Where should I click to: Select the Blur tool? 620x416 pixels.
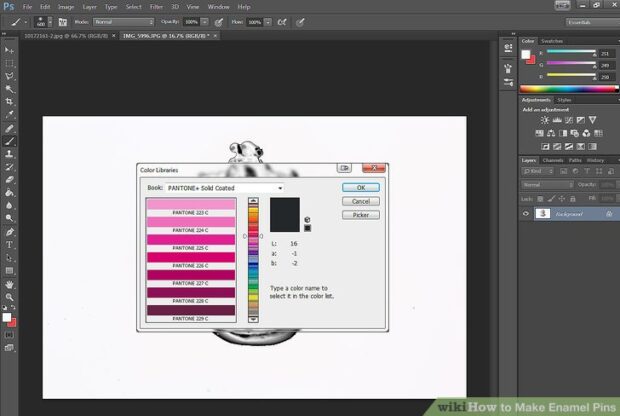click(9, 205)
